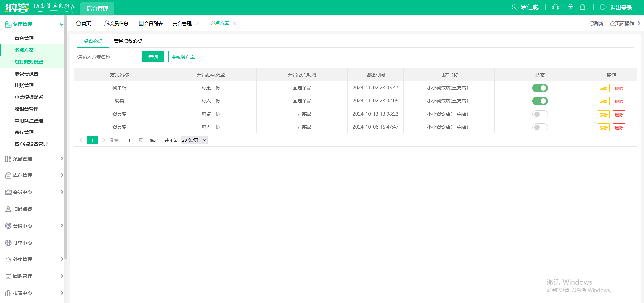Go to previous page arrow
This screenshot has width=644, height=303.
[81, 140]
